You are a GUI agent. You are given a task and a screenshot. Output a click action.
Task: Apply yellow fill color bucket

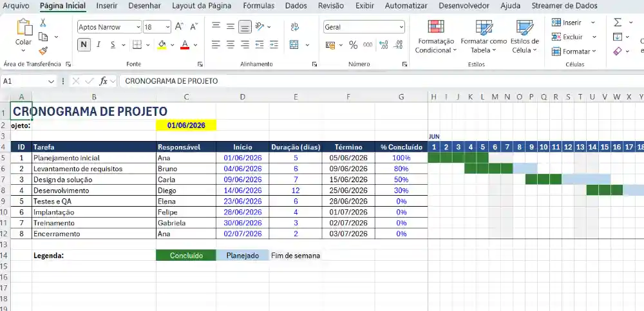pyautogui.click(x=162, y=45)
